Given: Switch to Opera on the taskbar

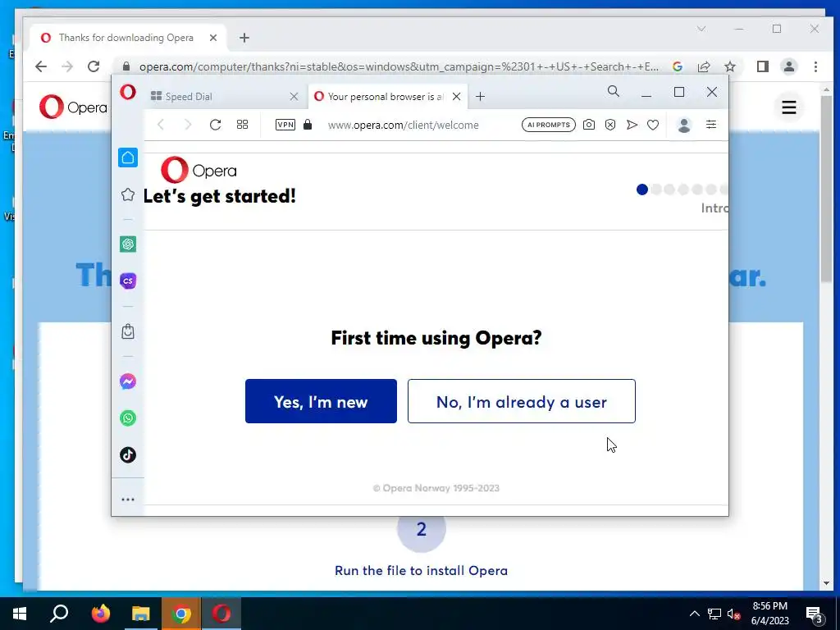Looking at the screenshot, I should 221,614.
